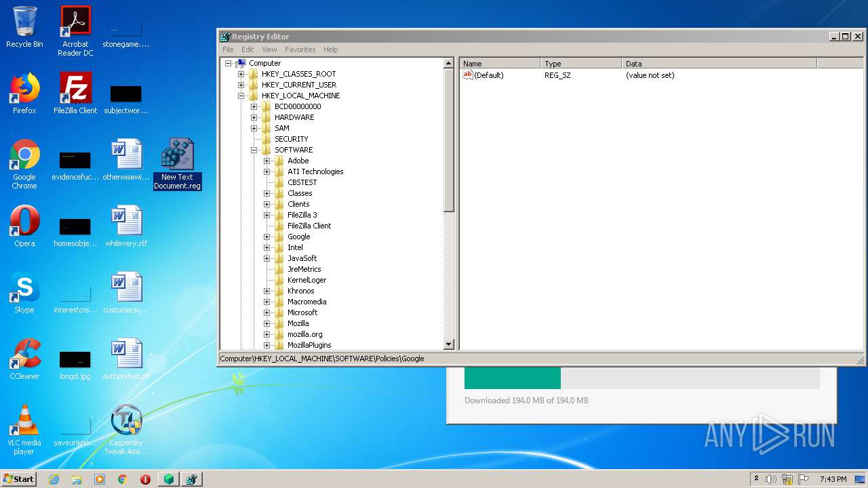Open Opera browser desktop icon

point(24,226)
